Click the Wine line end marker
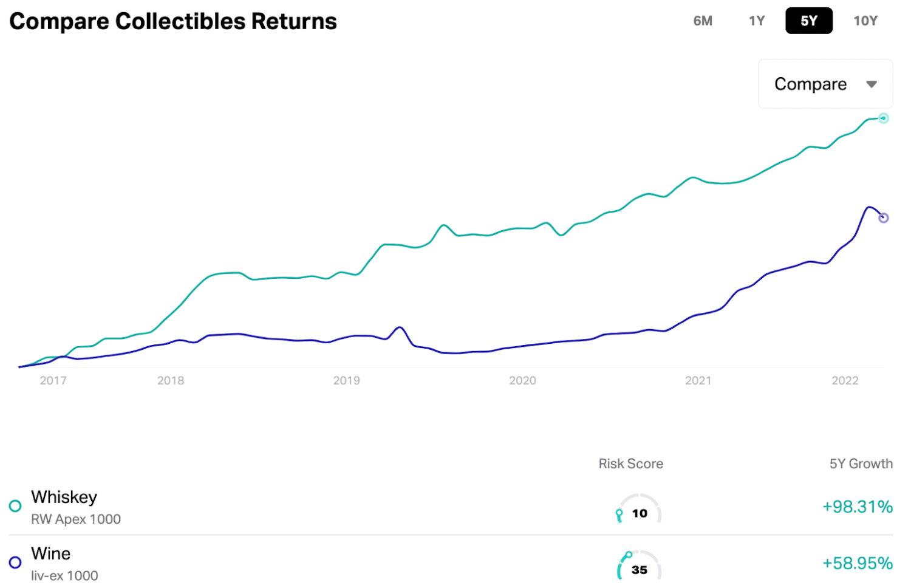 (x=884, y=217)
